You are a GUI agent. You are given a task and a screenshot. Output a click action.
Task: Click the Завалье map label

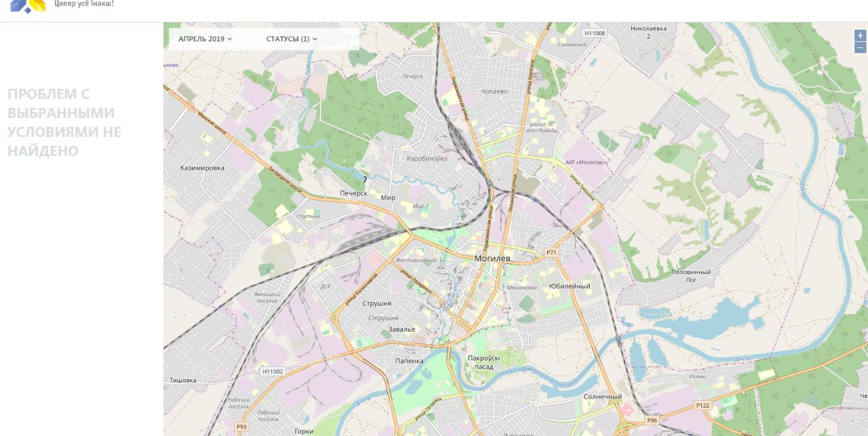point(401,329)
